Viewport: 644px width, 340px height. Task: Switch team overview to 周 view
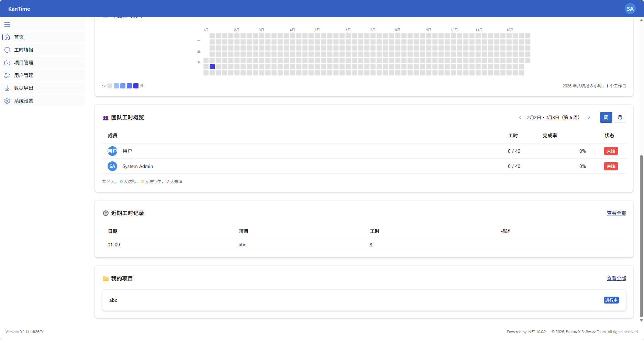point(606,117)
